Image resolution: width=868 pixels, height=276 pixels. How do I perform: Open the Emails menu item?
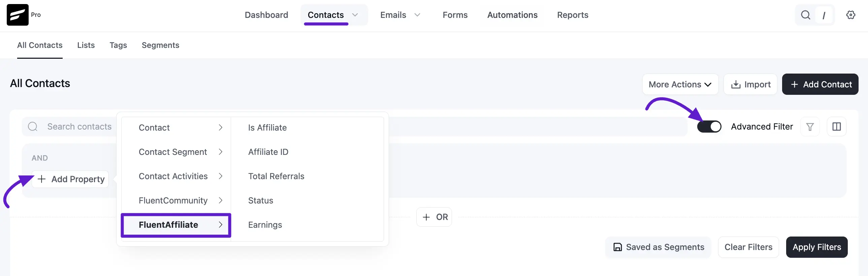pyautogui.click(x=393, y=15)
